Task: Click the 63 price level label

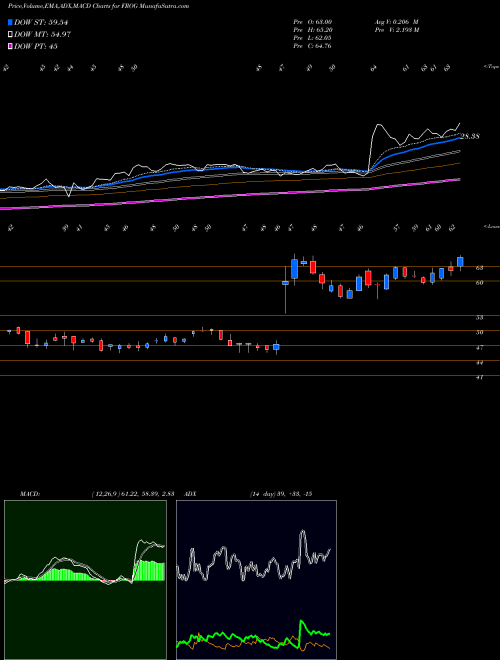Action: [479, 268]
